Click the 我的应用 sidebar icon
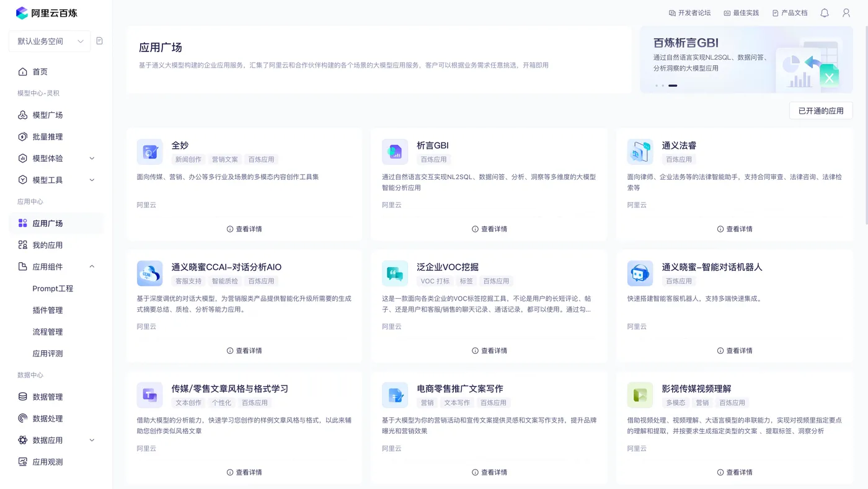The height and width of the screenshot is (489, 868). pyautogui.click(x=23, y=245)
